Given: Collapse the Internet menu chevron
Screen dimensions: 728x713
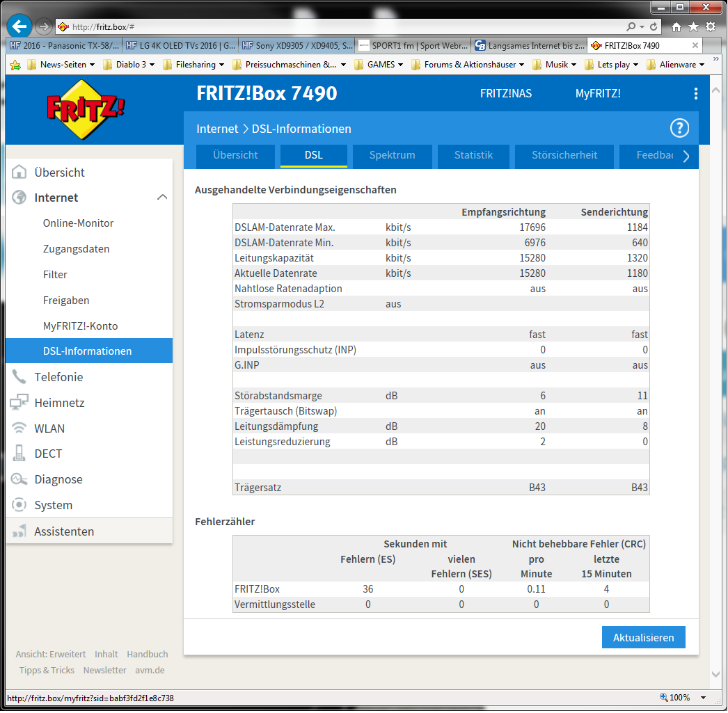Looking at the screenshot, I should pos(161,198).
